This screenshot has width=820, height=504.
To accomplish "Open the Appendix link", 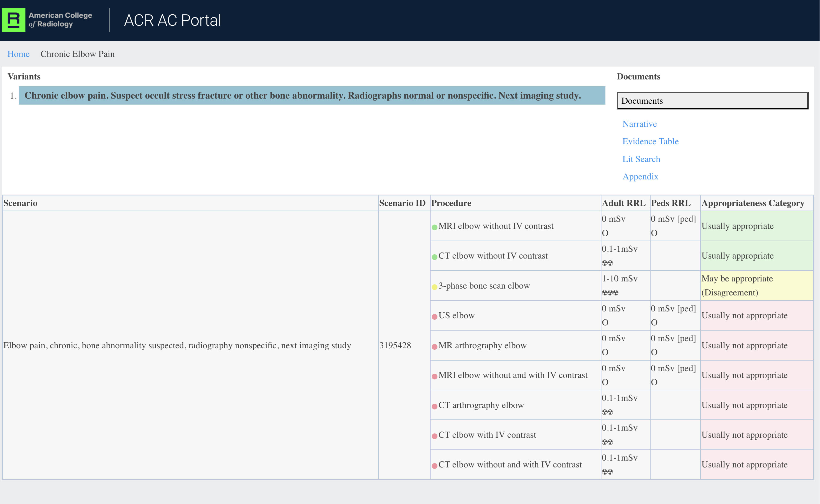I will coord(640,176).
